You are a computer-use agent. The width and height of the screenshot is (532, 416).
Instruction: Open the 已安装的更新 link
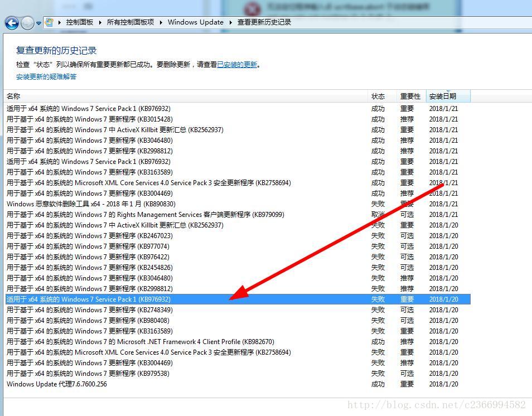237,65
